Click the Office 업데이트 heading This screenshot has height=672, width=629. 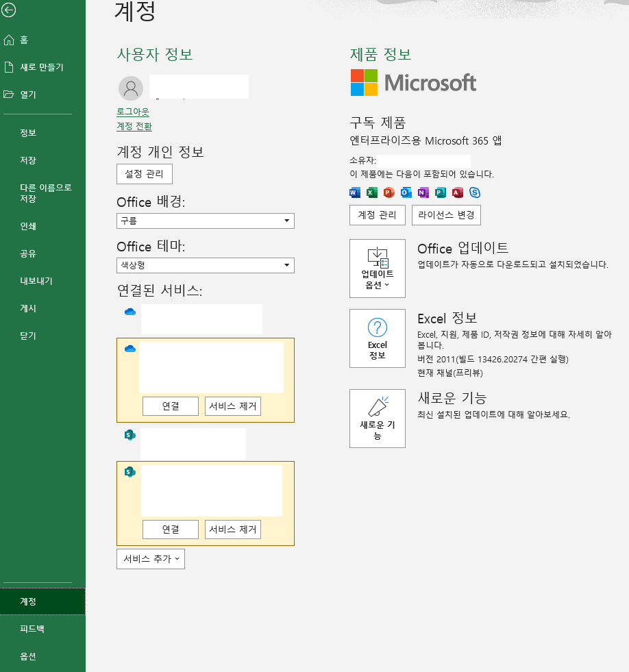[x=463, y=248]
